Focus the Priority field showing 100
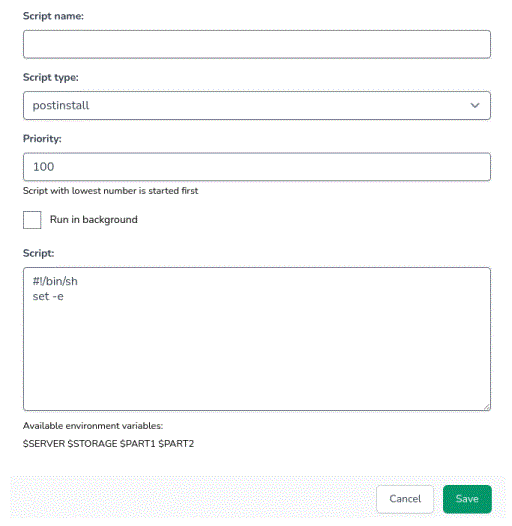Image resolution: width=512 pixels, height=526 pixels. [x=257, y=167]
